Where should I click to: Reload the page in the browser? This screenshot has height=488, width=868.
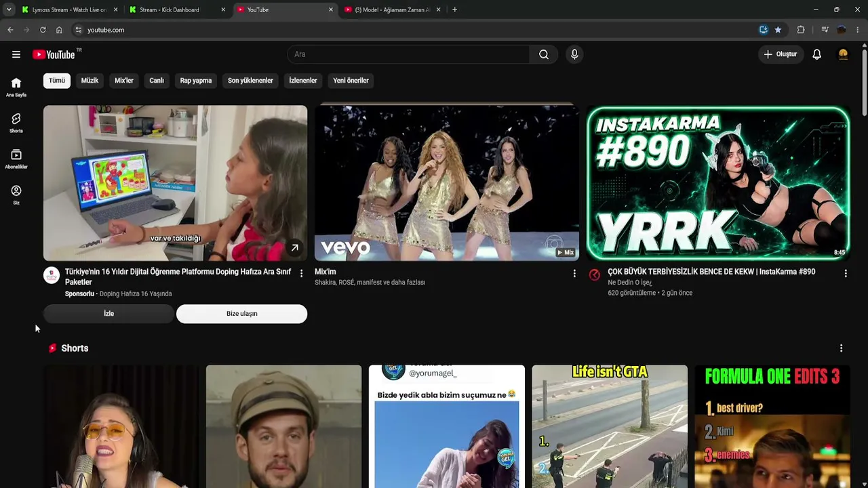(x=43, y=30)
